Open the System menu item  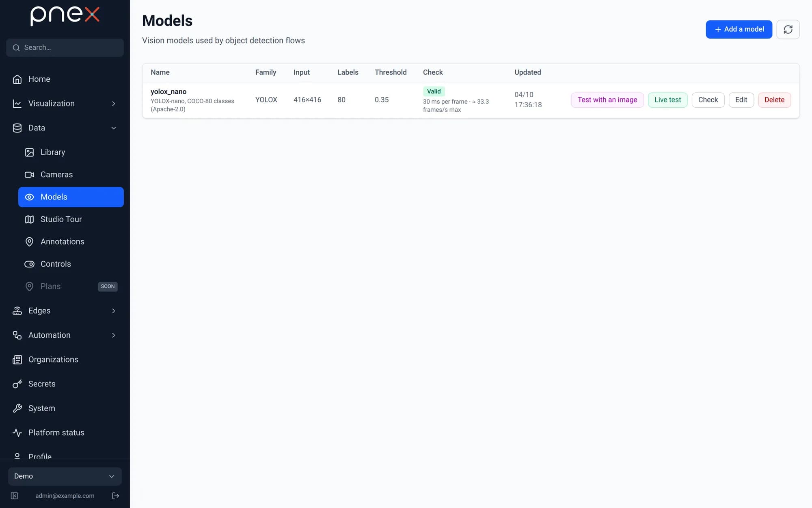(65, 408)
